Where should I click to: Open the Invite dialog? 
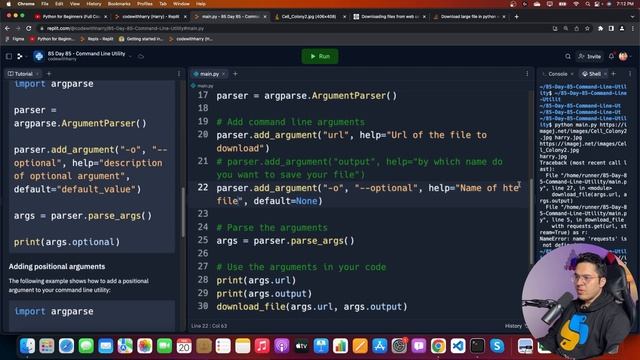coord(589,56)
